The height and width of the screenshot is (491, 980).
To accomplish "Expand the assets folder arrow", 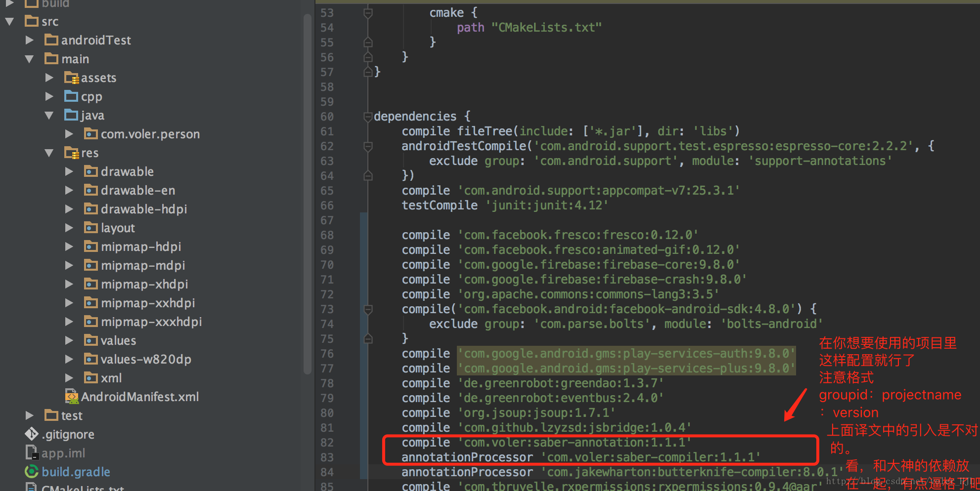I will pyautogui.click(x=49, y=78).
